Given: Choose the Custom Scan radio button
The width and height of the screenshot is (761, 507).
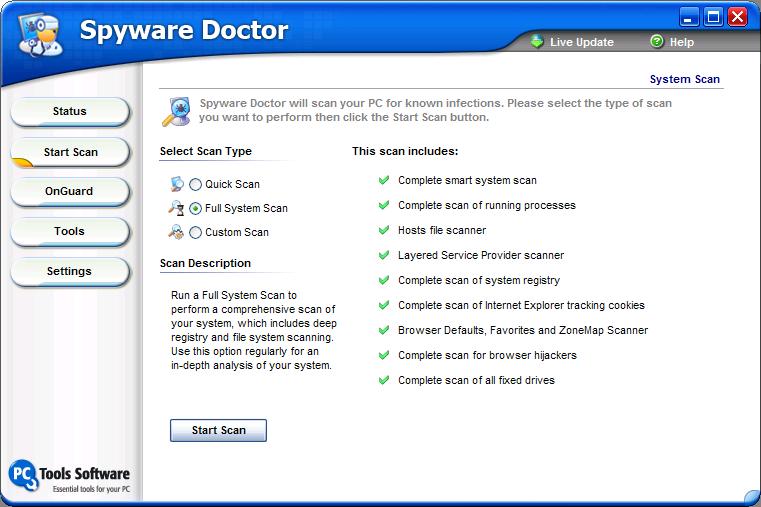Looking at the screenshot, I should pos(195,232).
